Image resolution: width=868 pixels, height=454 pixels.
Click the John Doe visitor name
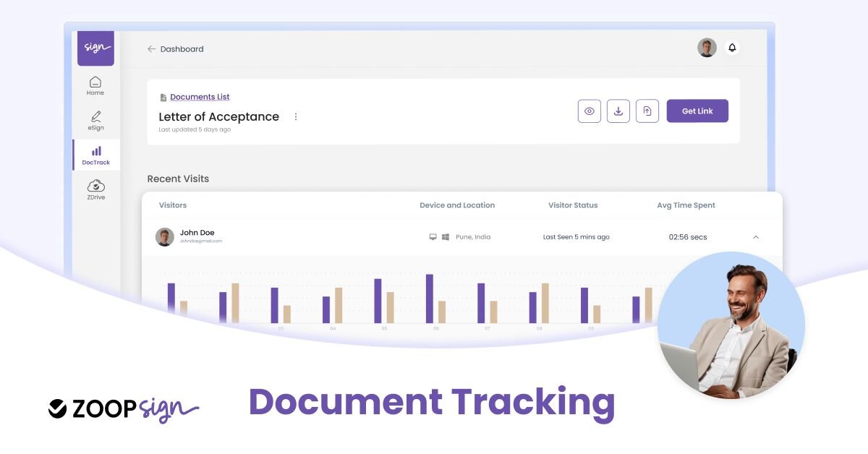click(x=197, y=233)
